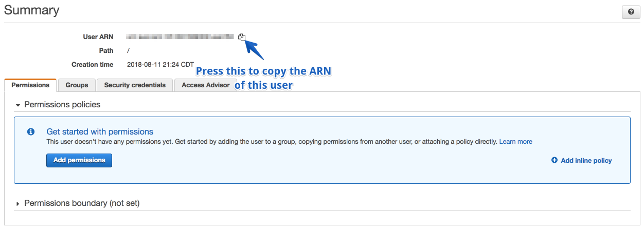Switch to the Permissions tab
This screenshot has height=229, width=644.
pos(30,85)
